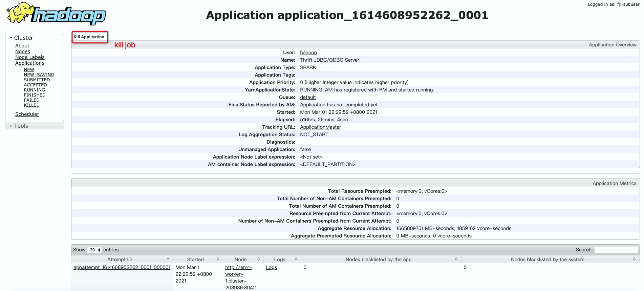The width and height of the screenshot is (644, 291).
Task: Sort Nodes blacklisted by the system column
Action: (634, 259)
